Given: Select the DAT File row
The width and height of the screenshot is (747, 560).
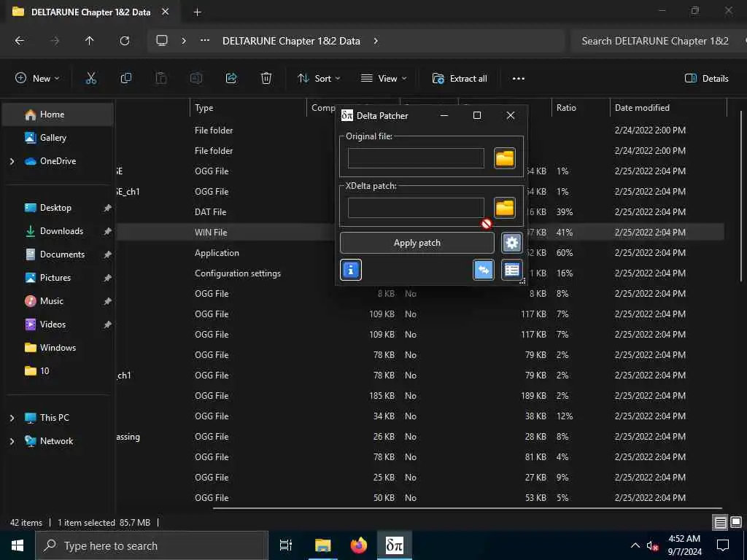Looking at the screenshot, I should pos(419,212).
